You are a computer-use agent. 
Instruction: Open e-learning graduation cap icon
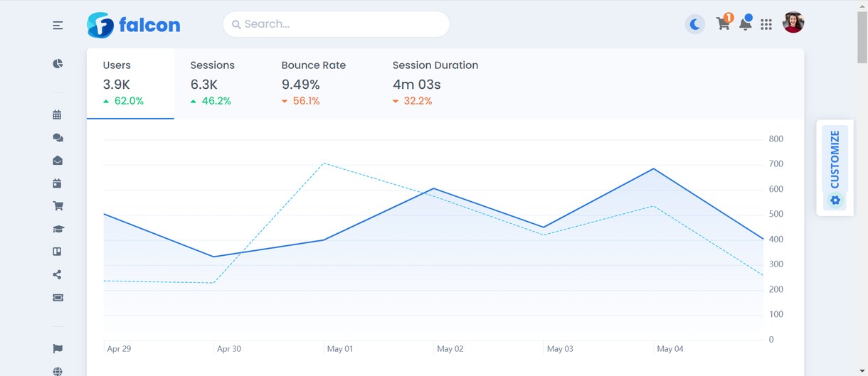point(58,229)
